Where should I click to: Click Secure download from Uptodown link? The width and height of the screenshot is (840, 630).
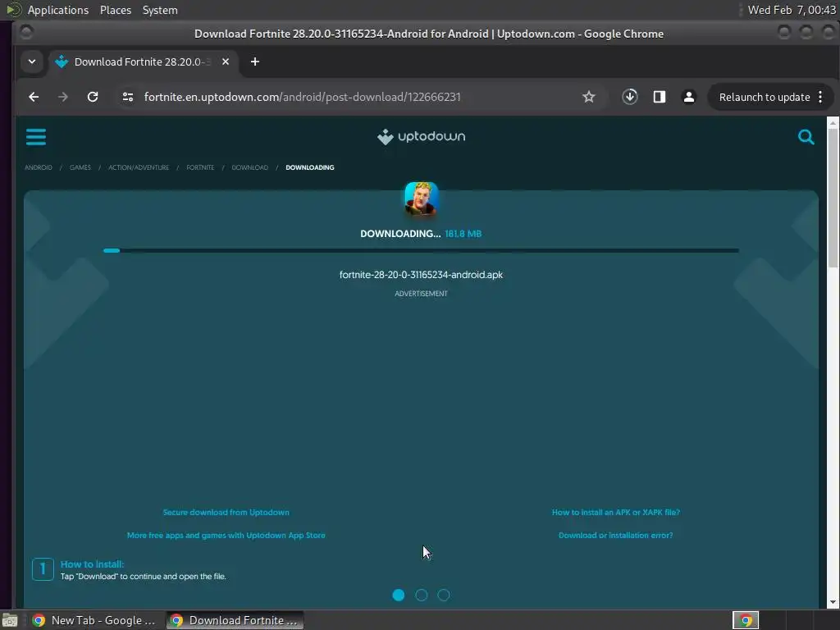click(226, 512)
